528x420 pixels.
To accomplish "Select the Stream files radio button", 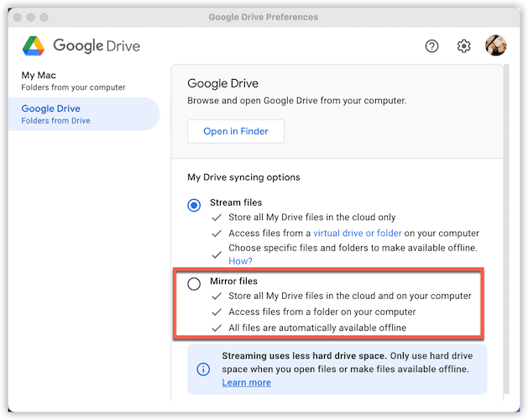I will click(195, 205).
